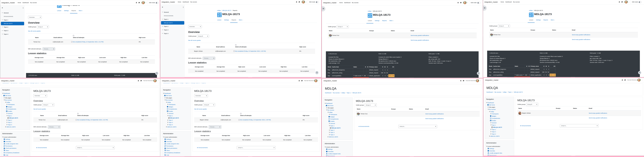Viewport: 644px width, 157px height.
Task: Click Logs icon in Administration beside s2@example.com report
Action: click(165, 155)
